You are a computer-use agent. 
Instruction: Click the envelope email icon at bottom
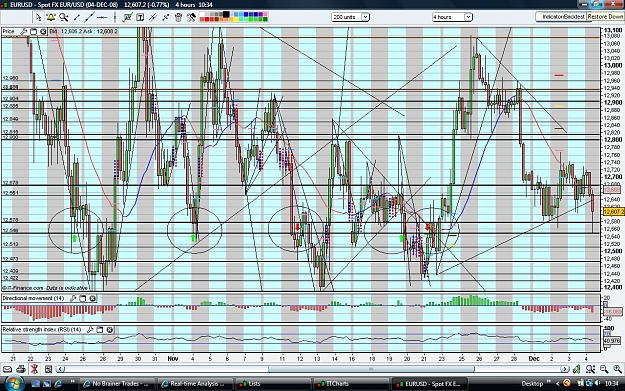[8, 369]
